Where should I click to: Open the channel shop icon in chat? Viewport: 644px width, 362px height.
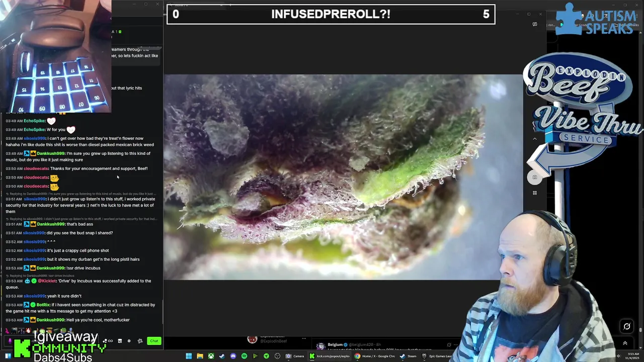pyautogui.click(x=120, y=341)
